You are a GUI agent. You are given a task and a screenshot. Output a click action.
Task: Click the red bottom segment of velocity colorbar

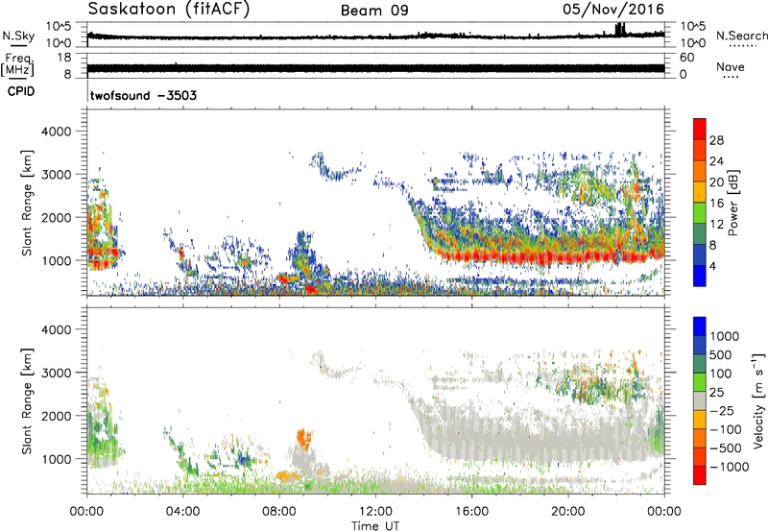click(700, 475)
